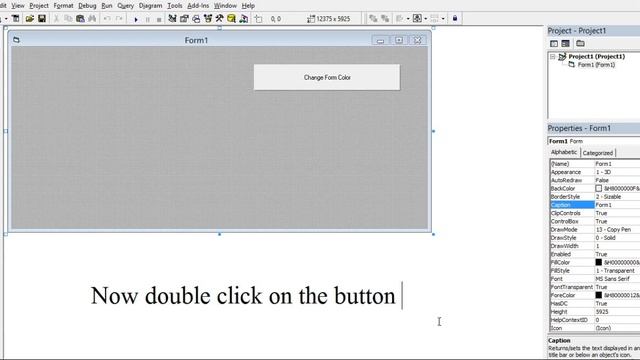Click the End stop square icon

coord(159,19)
